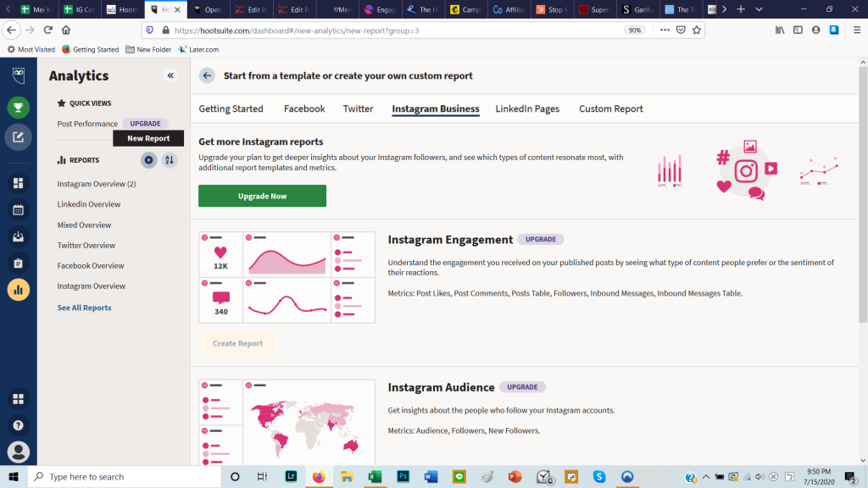The width and height of the screenshot is (868, 488).
Task: Click the See All Reports link
Action: [84, 308]
